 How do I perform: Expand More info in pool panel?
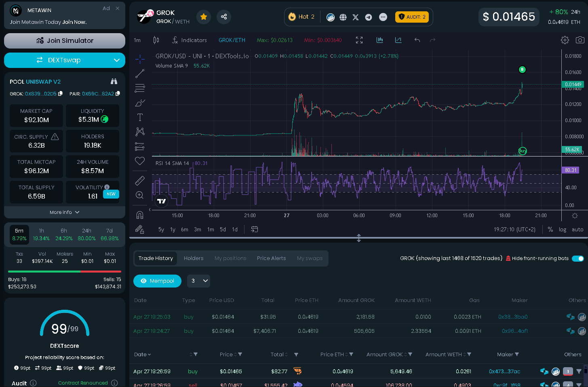65,212
